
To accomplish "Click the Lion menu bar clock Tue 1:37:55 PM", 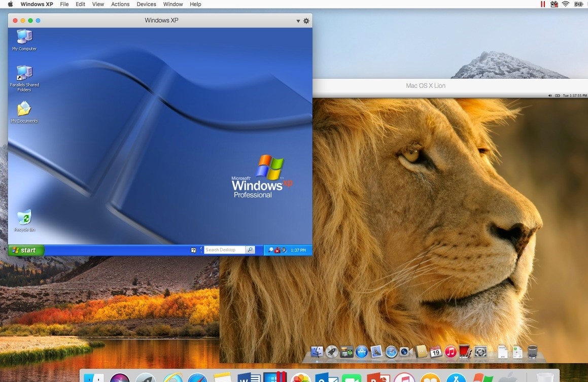I will (574, 95).
